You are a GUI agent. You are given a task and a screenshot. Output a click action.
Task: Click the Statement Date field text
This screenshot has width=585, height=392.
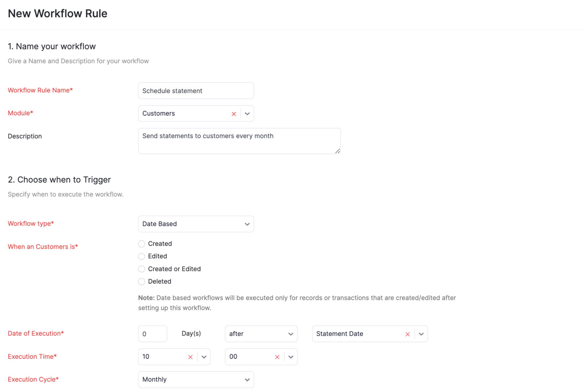click(339, 334)
